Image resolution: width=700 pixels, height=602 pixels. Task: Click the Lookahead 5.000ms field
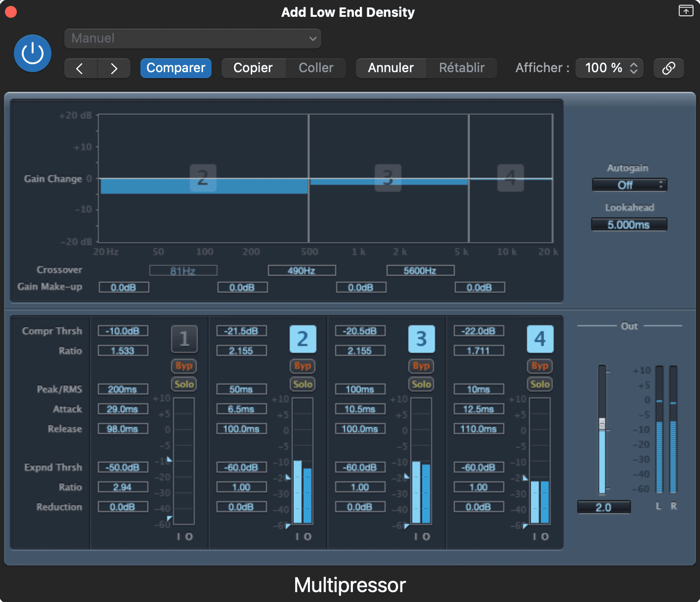click(x=629, y=224)
